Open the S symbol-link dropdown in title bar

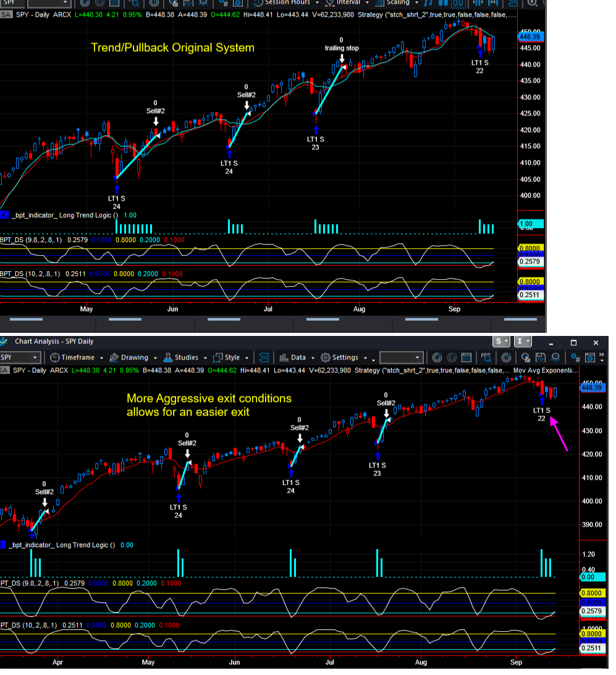pos(502,342)
